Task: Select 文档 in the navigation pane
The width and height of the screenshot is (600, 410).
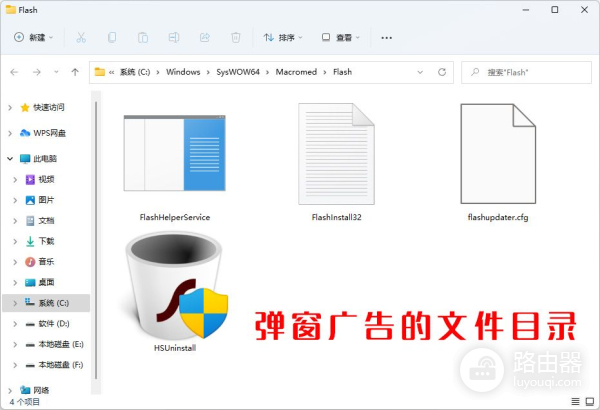Action: pyautogui.click(x=46, y=221)
